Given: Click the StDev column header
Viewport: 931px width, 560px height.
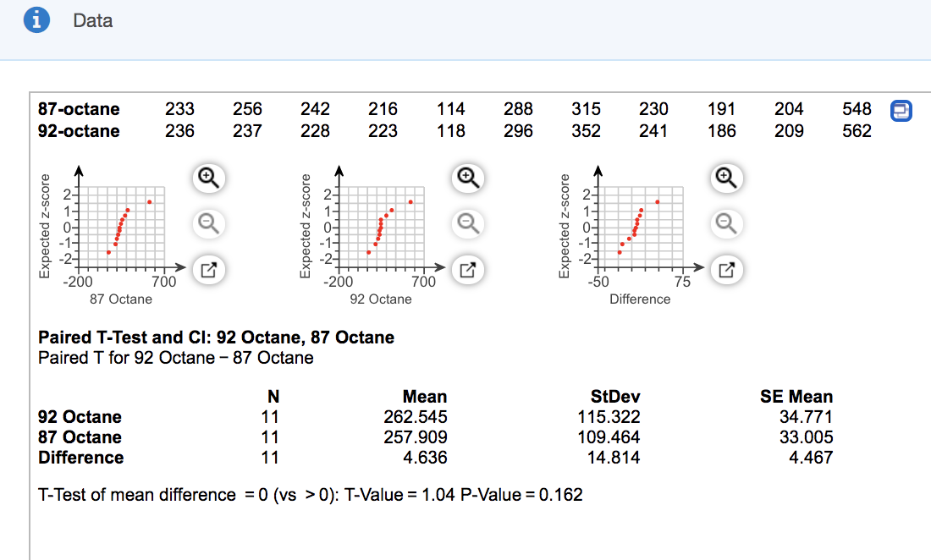Looking at the screenshot, I should (615, 397).
